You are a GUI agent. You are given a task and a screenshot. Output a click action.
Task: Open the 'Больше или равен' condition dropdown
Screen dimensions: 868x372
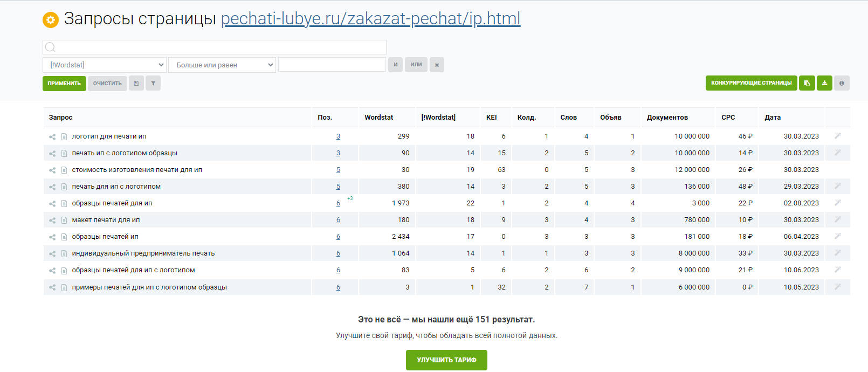[222, 65]
